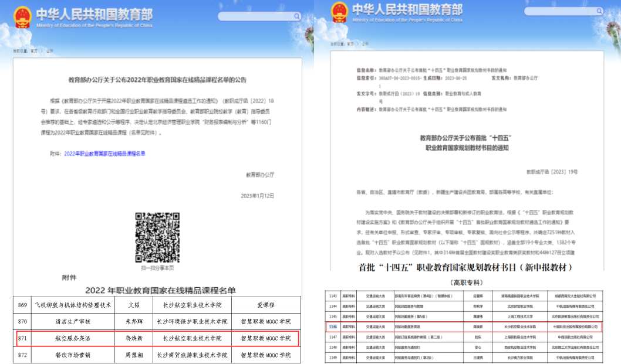Screen dimensions: 621x364
Task: Select highlighted row 1146 in the textbook table
Action: (464, 327)
